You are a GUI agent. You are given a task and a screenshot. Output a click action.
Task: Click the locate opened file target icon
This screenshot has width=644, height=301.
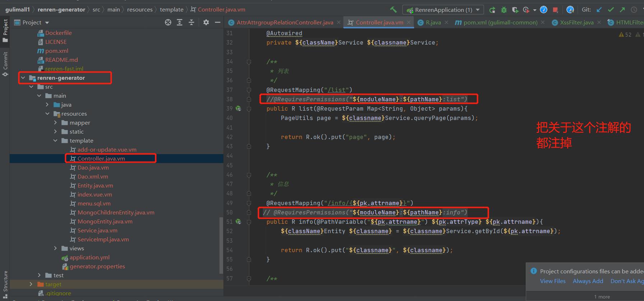(168, 22)
